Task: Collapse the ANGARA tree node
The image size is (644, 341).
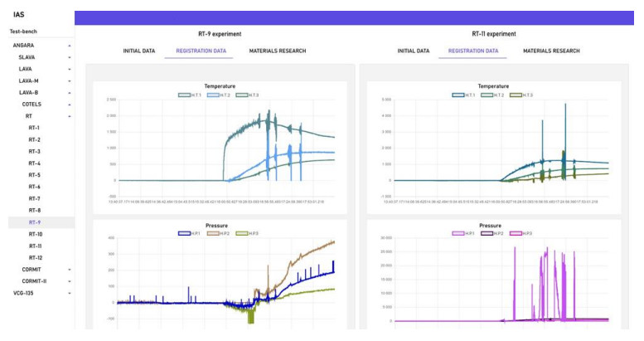Action: tap(69, 45)
